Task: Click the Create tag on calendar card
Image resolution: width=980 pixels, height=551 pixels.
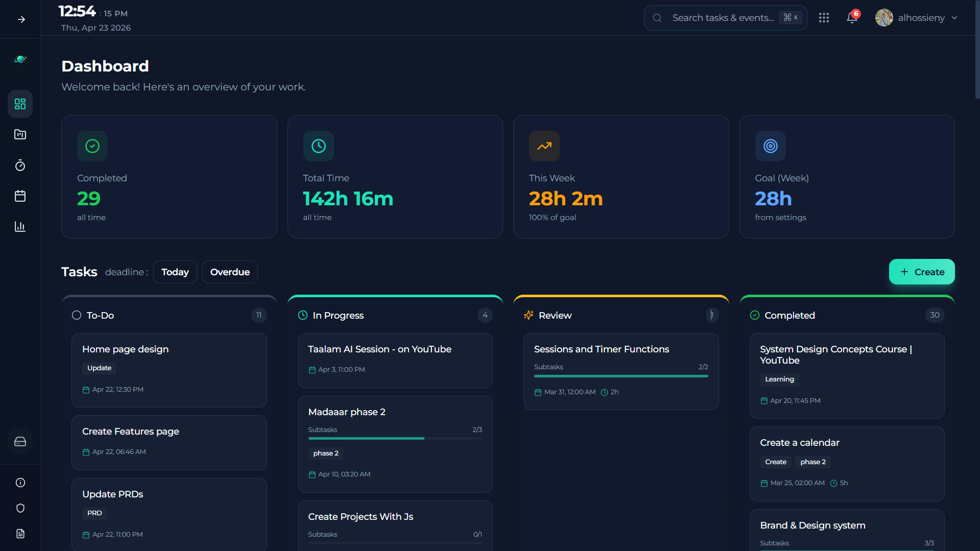Action: click(776, 462)
